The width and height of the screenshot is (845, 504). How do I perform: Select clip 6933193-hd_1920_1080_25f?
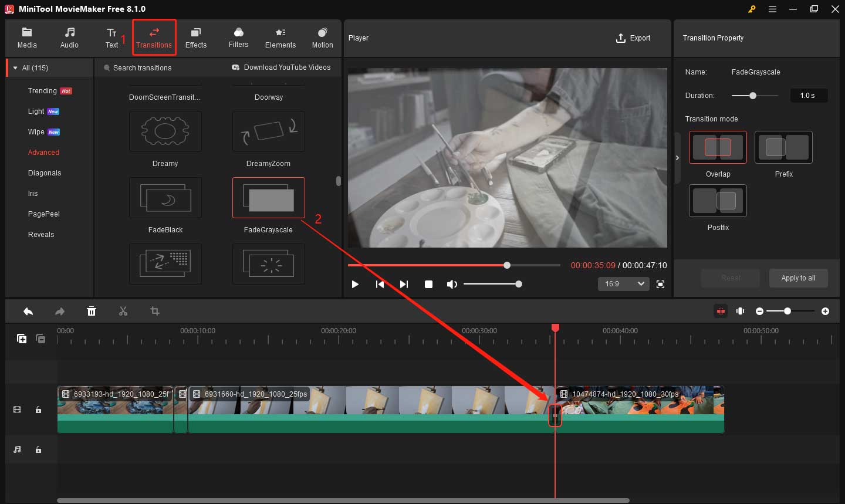(116, 410)
